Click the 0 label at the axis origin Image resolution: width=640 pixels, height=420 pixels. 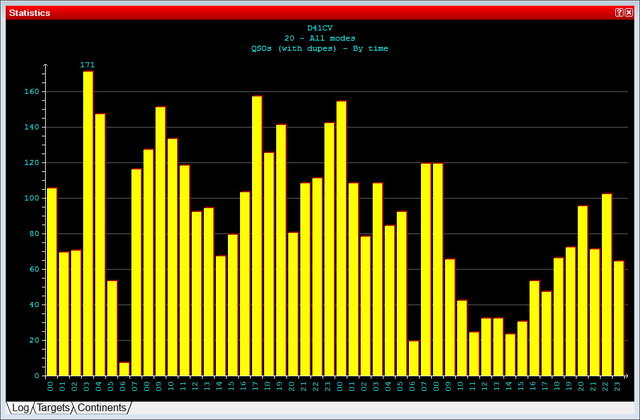click(x=35, y=375)
